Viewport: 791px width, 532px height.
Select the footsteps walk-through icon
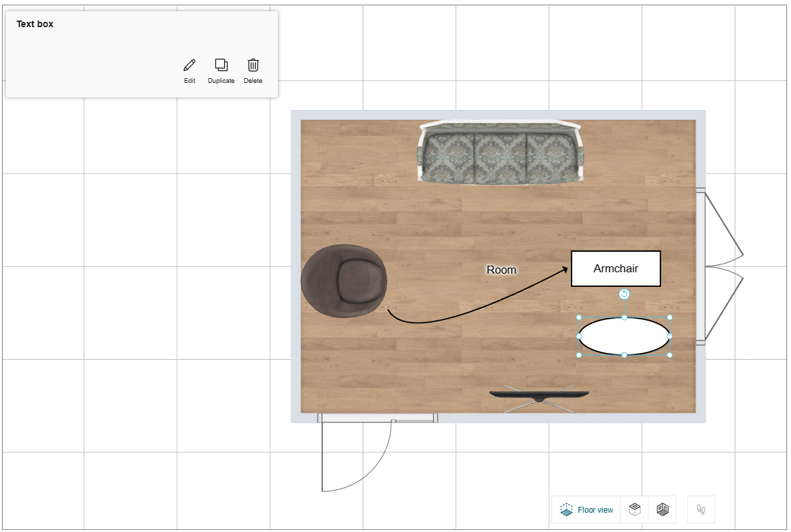point(700,509)
